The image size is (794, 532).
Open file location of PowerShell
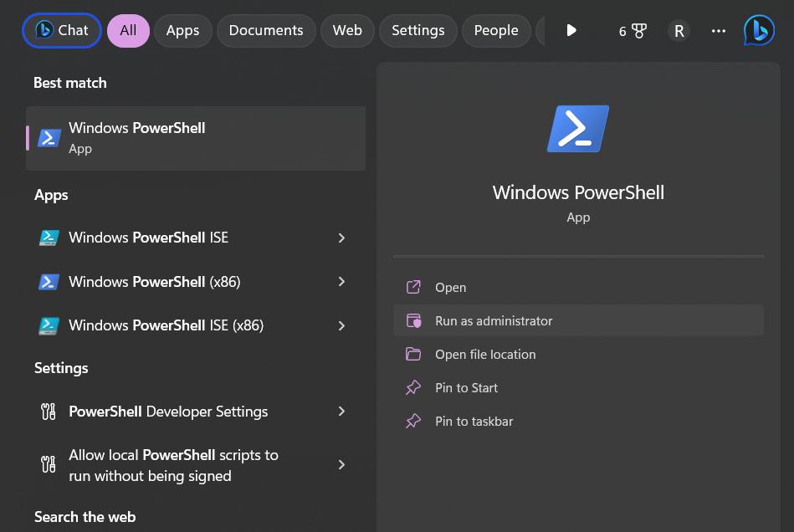(x=485, y=355)
